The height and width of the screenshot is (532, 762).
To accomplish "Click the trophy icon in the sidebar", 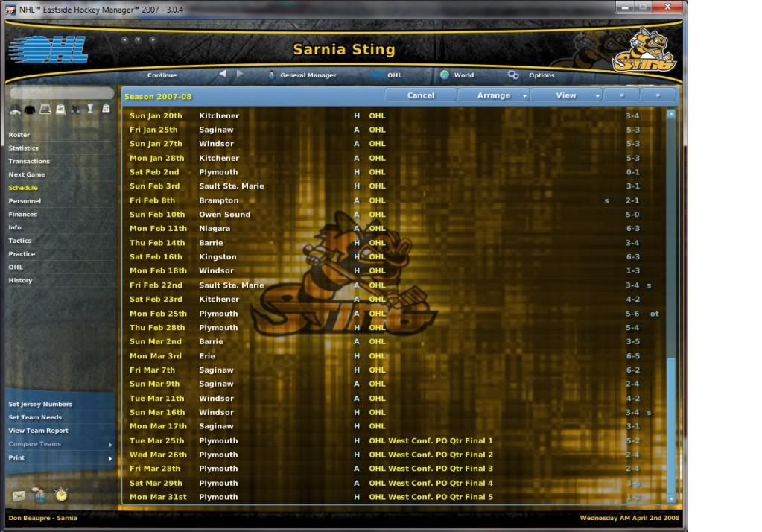I will pos(90,109).
